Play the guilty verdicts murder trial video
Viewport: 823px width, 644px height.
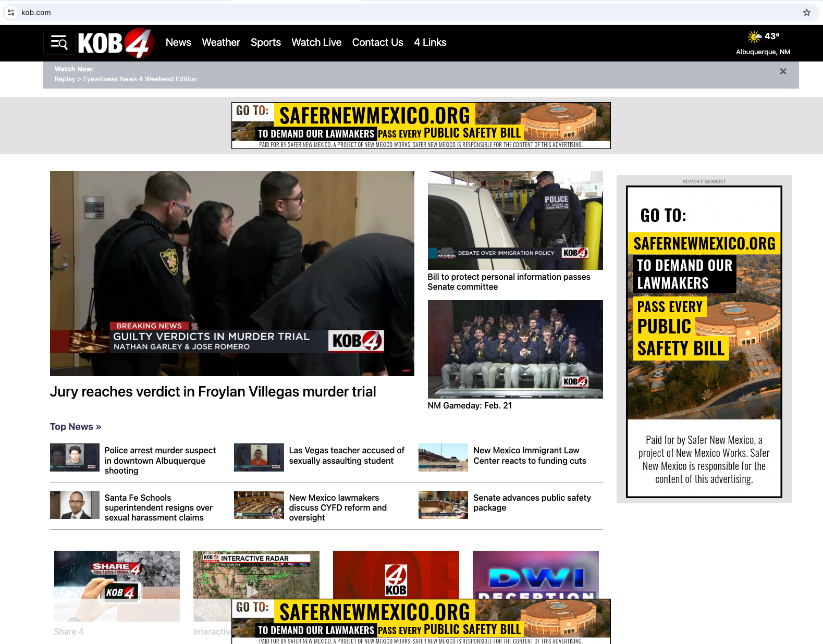(232, 273)
